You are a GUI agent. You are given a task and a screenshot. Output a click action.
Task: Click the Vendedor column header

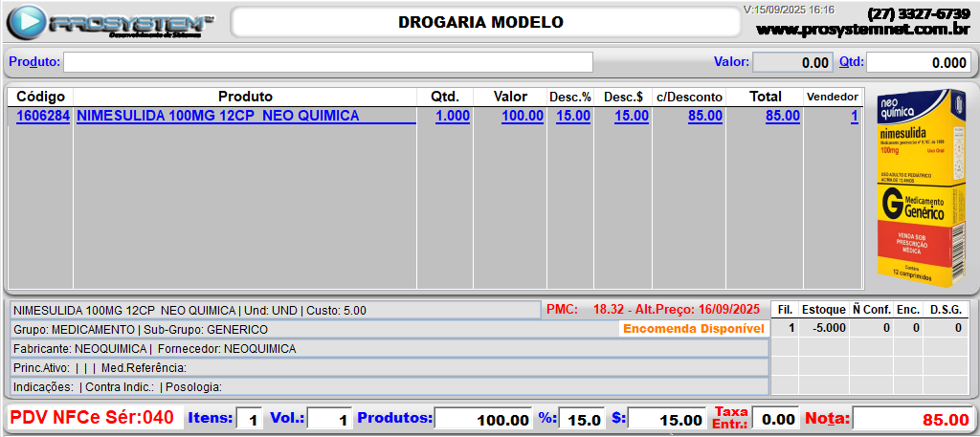tap(833, 97)
